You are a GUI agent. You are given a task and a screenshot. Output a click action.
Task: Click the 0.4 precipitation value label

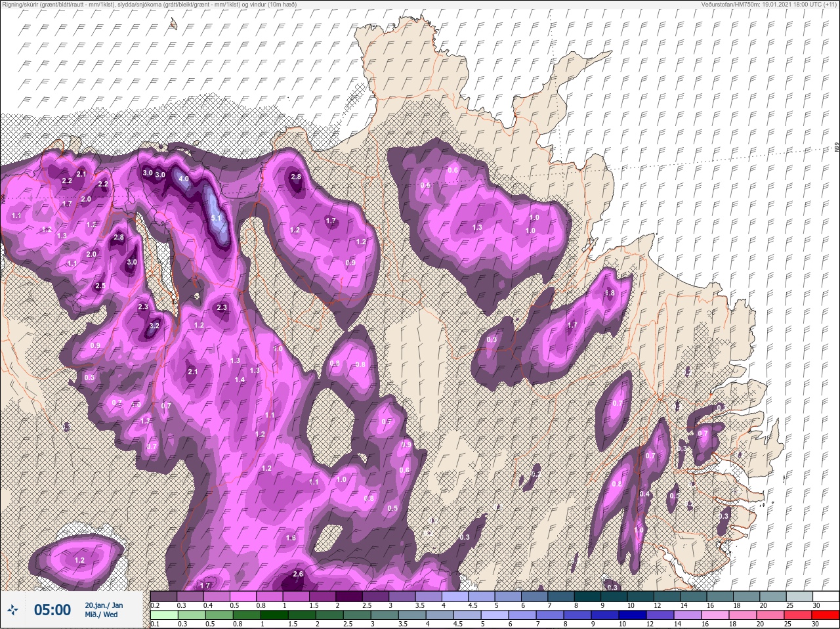pyautogui.click(x=644, y=494)
